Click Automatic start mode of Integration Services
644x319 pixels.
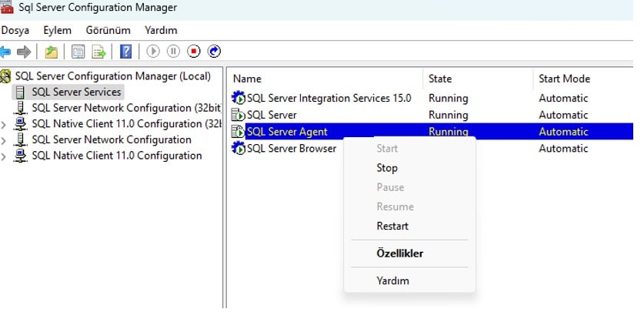pos(563,99)
